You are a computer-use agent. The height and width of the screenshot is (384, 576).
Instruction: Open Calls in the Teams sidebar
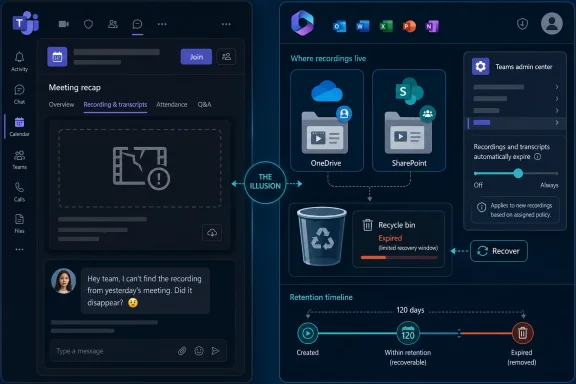point(19,192)
